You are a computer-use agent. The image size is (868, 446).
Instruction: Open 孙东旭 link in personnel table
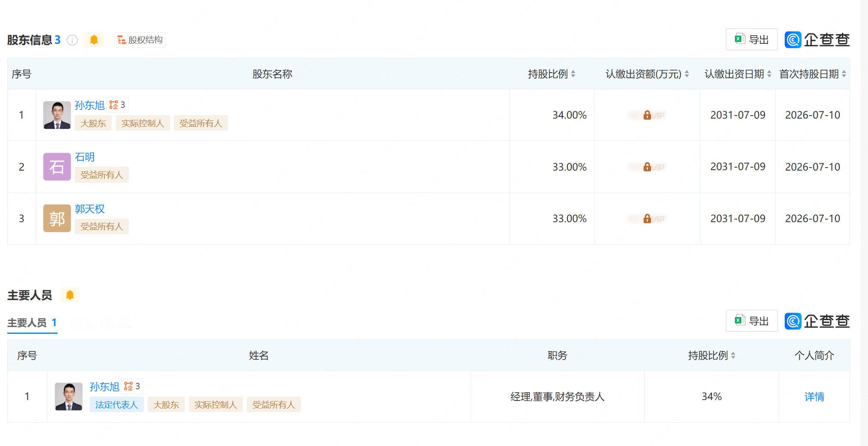click(104, 387)
